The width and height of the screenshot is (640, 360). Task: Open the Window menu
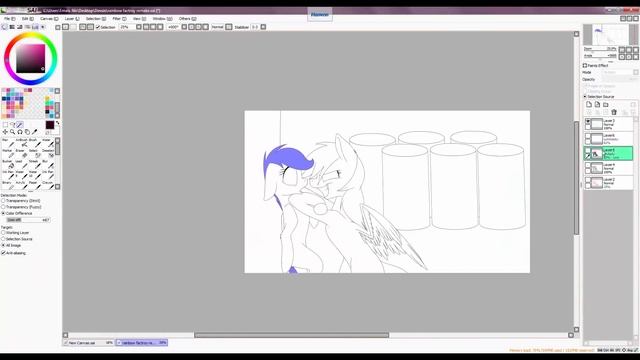tap(162, 19)
